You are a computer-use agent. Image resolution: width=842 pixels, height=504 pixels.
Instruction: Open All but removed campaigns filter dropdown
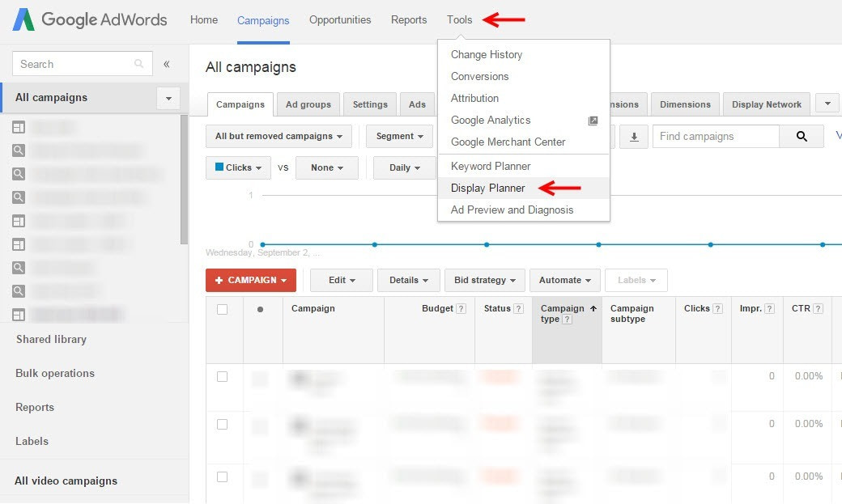coord(279,137)
